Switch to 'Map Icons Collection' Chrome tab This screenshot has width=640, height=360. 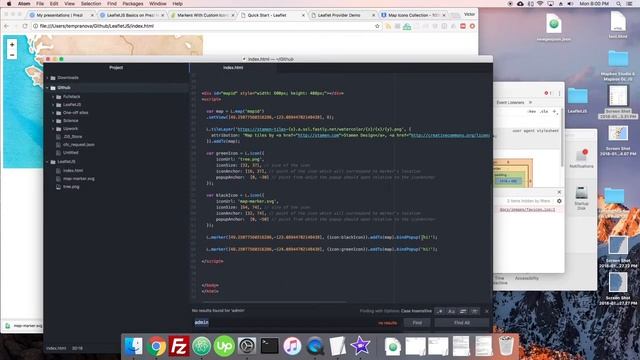[x=413, y=15]
